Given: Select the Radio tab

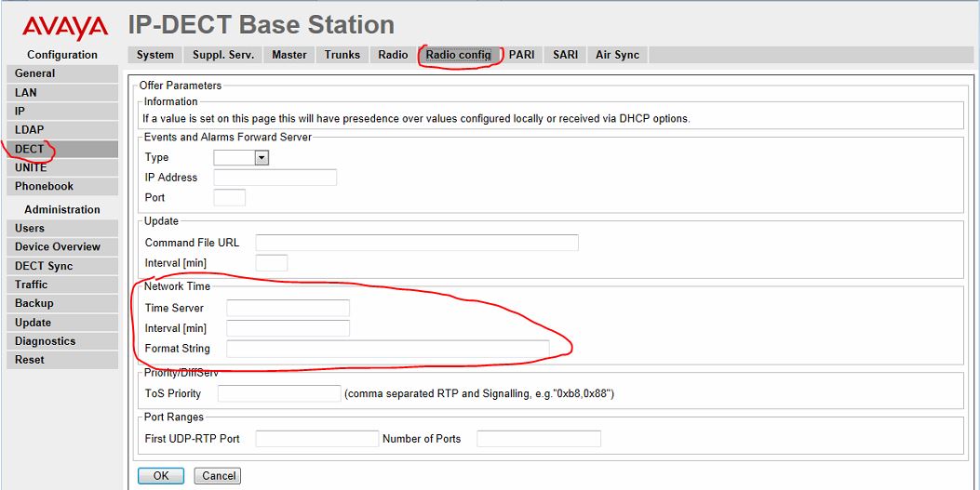Looking at the screenshot, I should pos(393,55).
